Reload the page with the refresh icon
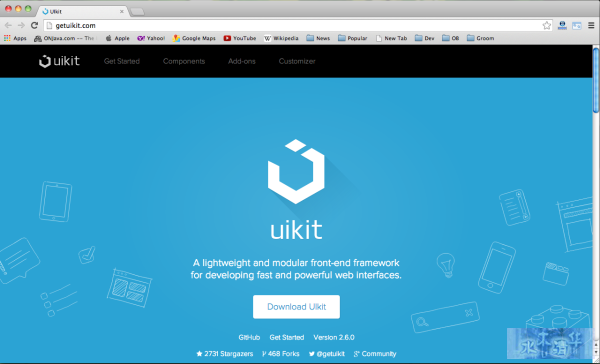The image size is (600, 364). pos(34,26)
